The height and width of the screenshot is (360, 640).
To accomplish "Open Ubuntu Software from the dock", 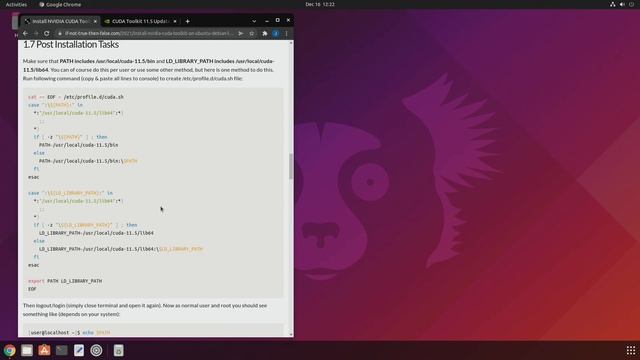I will click(x=44, y=350).
